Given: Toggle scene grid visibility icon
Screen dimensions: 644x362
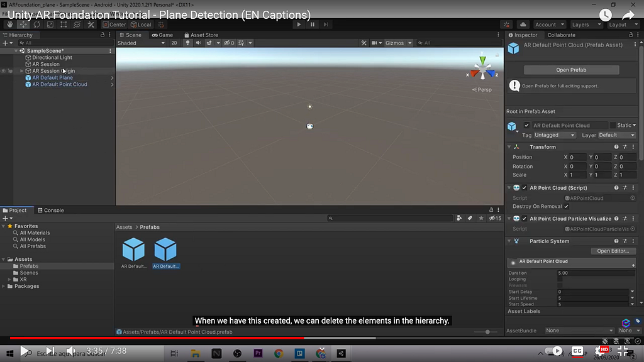Looking at the screenshot, I should coord(241,43).
